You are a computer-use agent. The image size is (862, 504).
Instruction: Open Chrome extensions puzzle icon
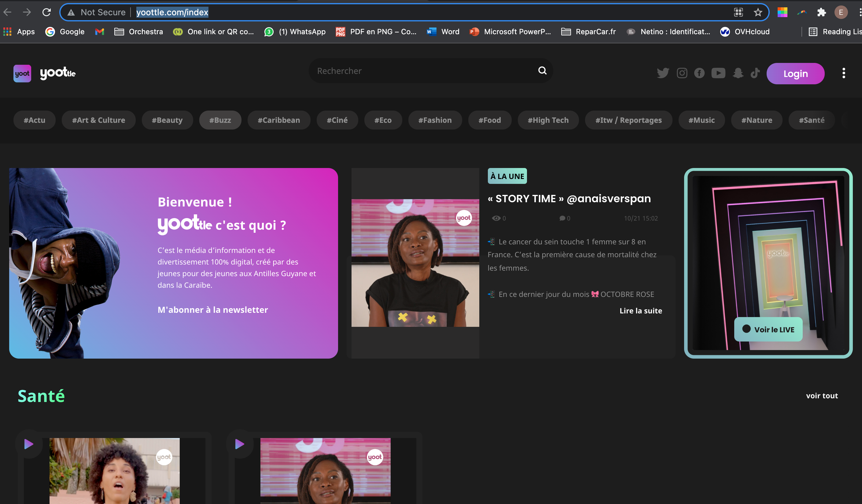(821, 12)
